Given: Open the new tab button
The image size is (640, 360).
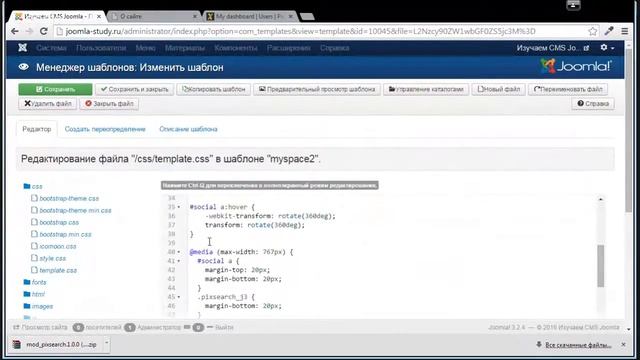Looking at the screenshot, I should click(x=307, y=17).
